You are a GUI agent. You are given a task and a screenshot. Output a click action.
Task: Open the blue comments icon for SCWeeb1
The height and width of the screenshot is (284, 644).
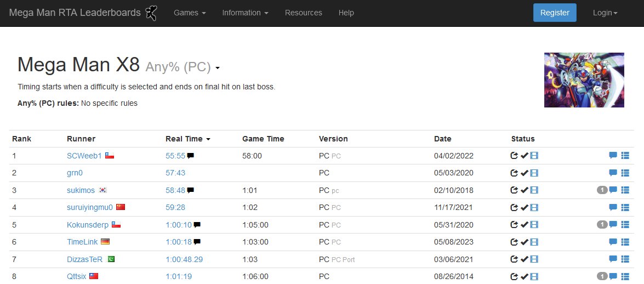pos(613,155)
